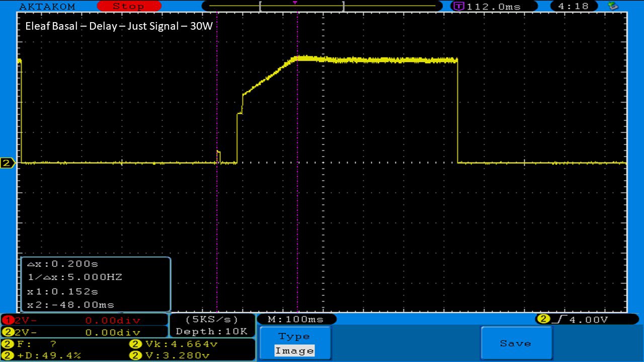The image size is (644, 362).
Task: Click the Save menu button
Action: (516, 343)
